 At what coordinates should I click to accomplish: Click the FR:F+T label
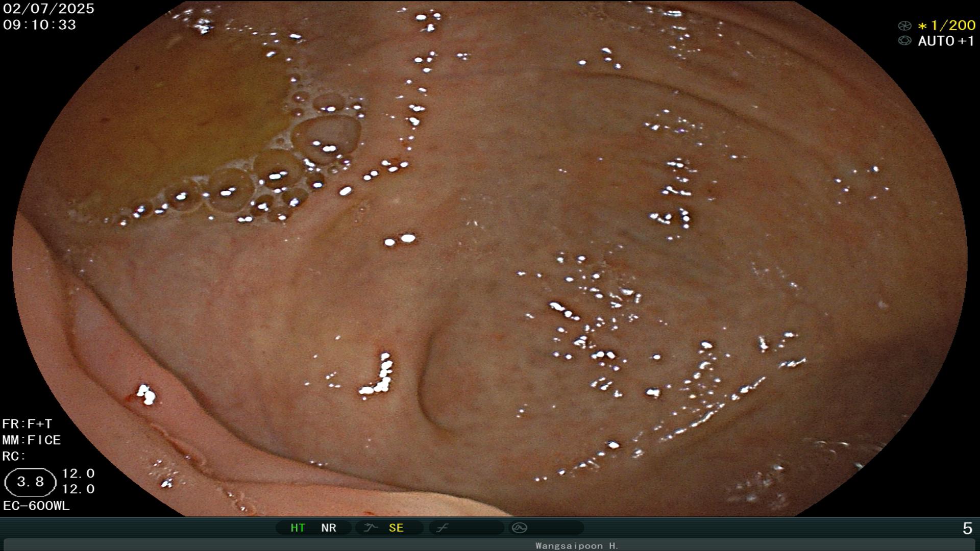(27, 424)
